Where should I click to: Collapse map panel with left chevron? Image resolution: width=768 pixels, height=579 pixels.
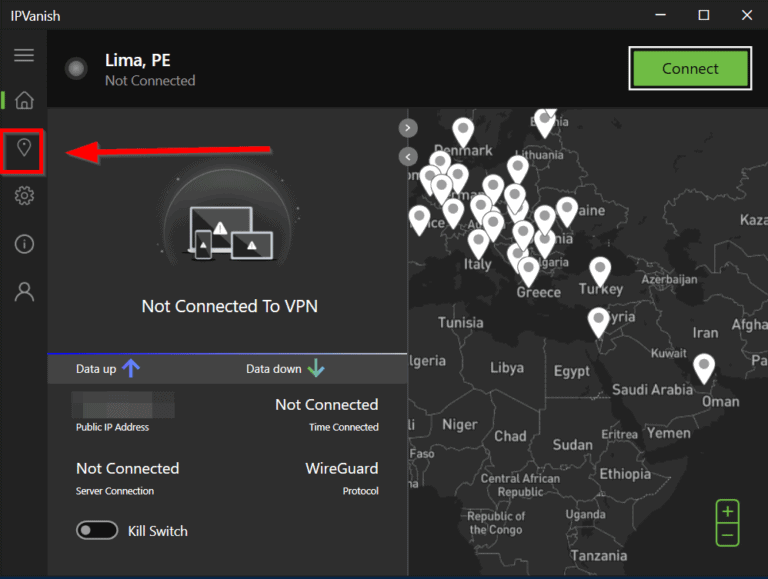(x=408, y=157)
